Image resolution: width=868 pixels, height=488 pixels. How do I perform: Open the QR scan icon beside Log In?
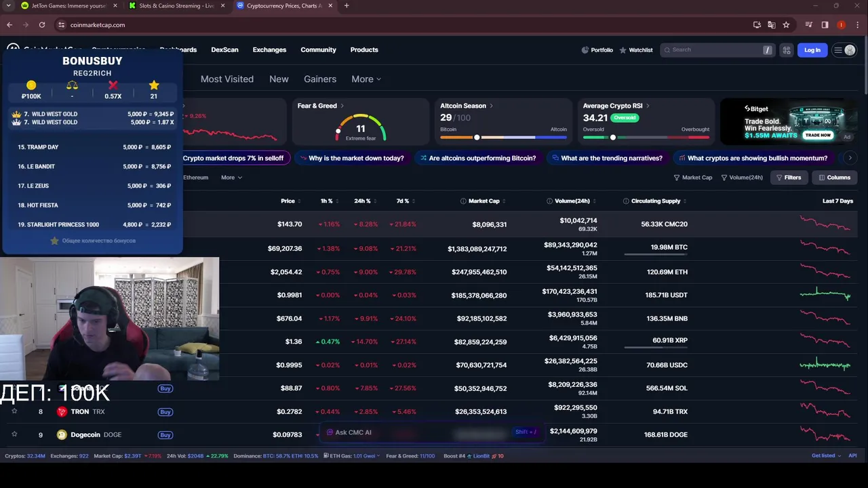(x=787, y=49)
